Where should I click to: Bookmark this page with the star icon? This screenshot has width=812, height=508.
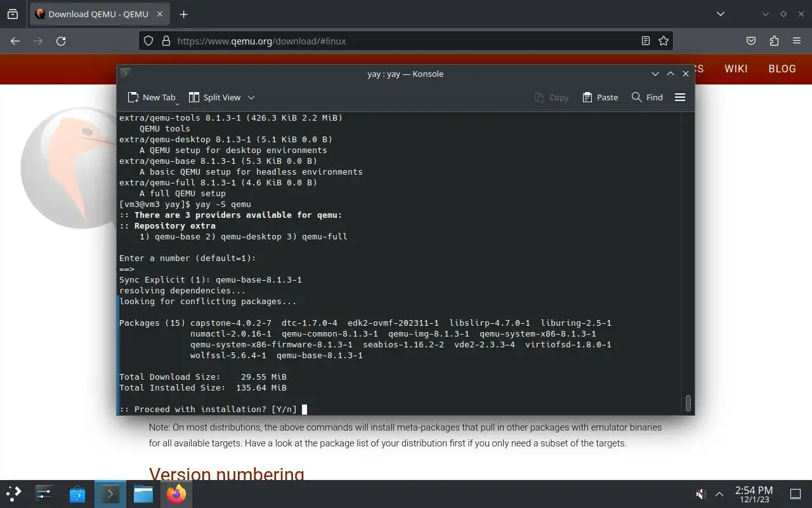click(664, 41)
